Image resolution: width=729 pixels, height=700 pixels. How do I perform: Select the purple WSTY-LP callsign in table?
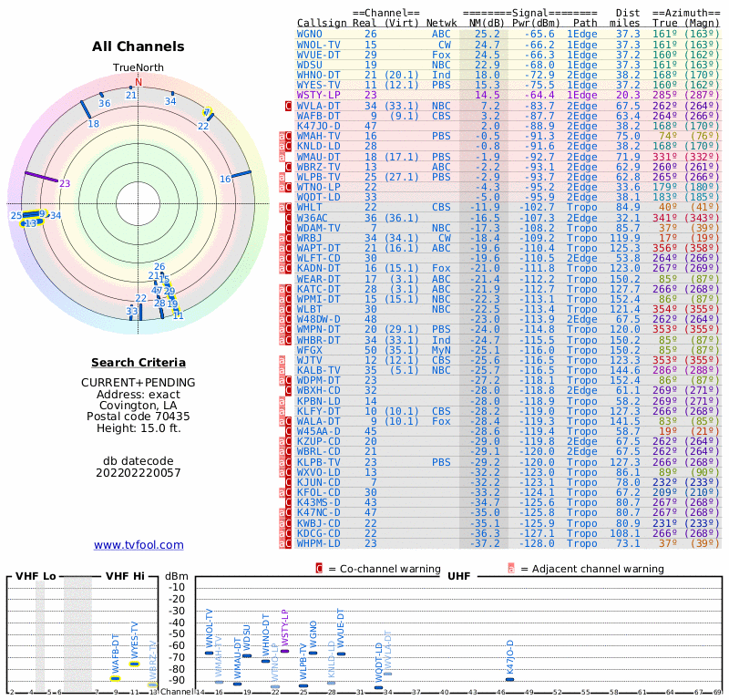pos(318,95)
